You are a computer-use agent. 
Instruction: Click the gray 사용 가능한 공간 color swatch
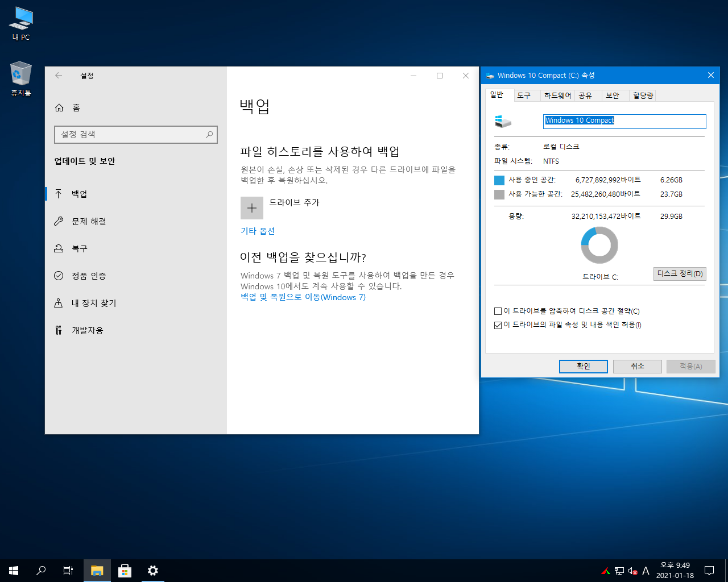499,194
